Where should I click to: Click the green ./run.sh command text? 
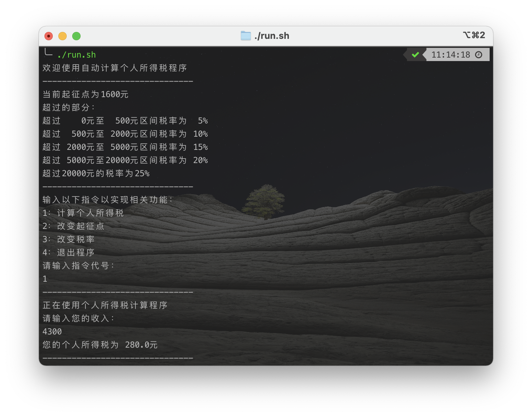click(x=76, y=55)
